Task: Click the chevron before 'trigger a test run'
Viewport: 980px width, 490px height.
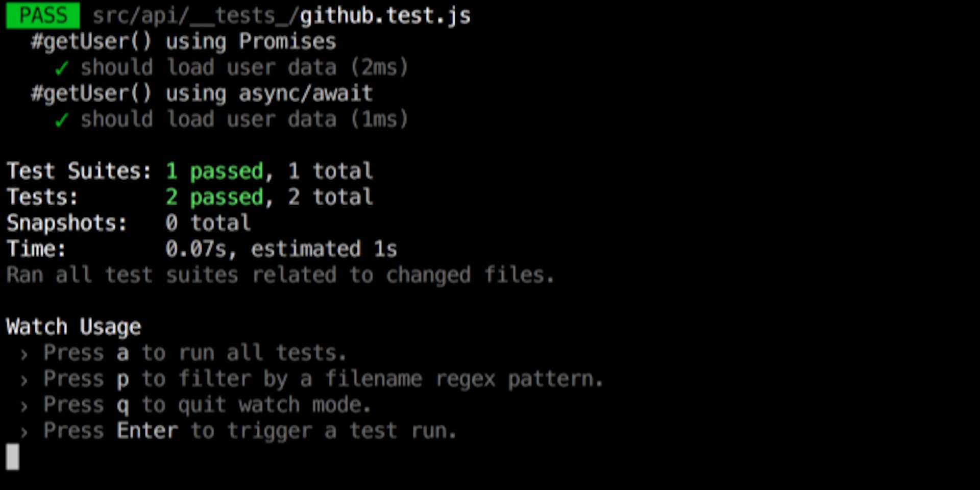Action: (x=24, y=432)
